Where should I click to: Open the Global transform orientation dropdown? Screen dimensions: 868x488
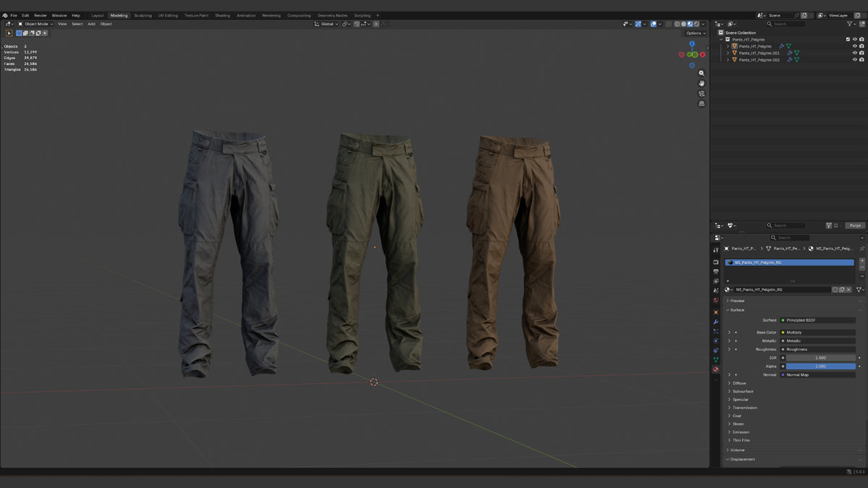tap(326, 24)
